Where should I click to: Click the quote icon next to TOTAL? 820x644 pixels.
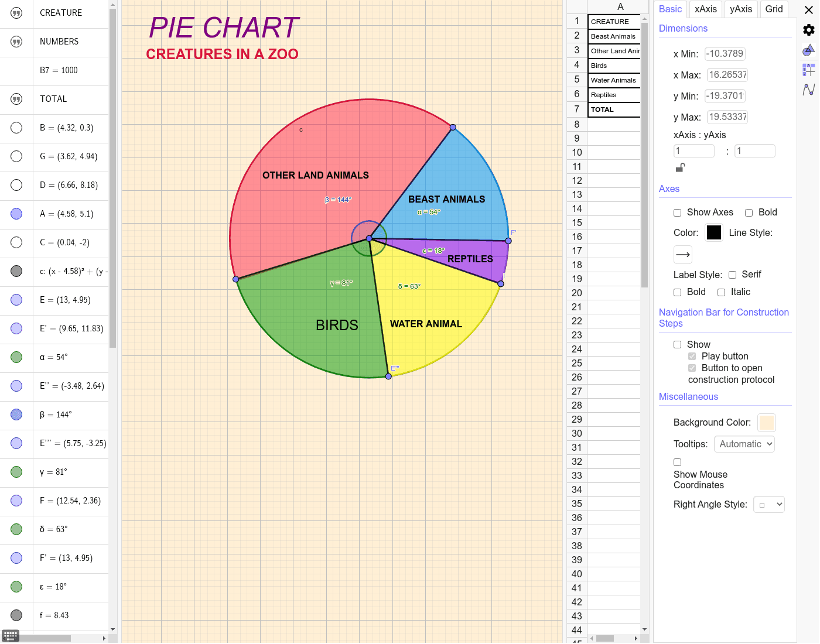tap(16, 99)
